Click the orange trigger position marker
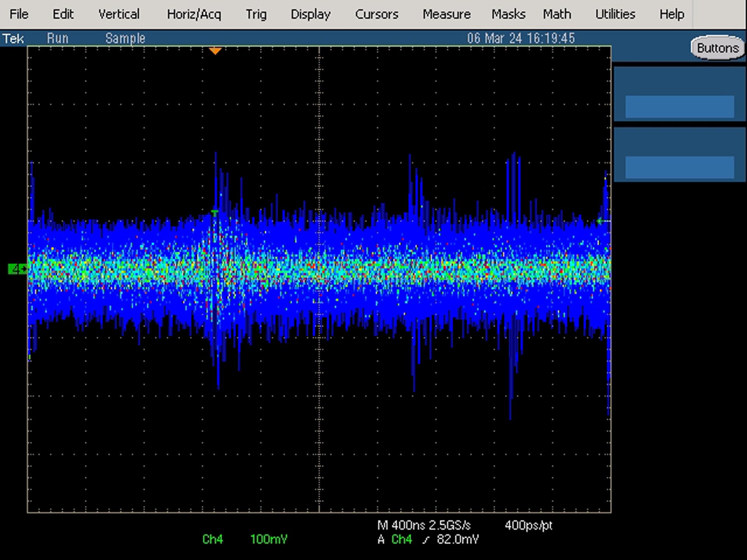The width and height of the screenshot is (747, 560). [215, 51]
